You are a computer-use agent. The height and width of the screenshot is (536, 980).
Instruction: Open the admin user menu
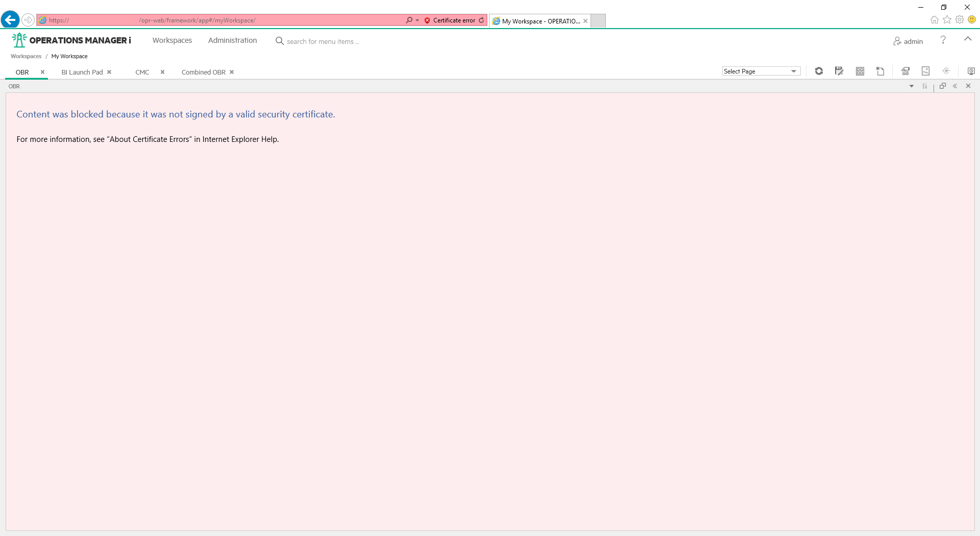908,41
